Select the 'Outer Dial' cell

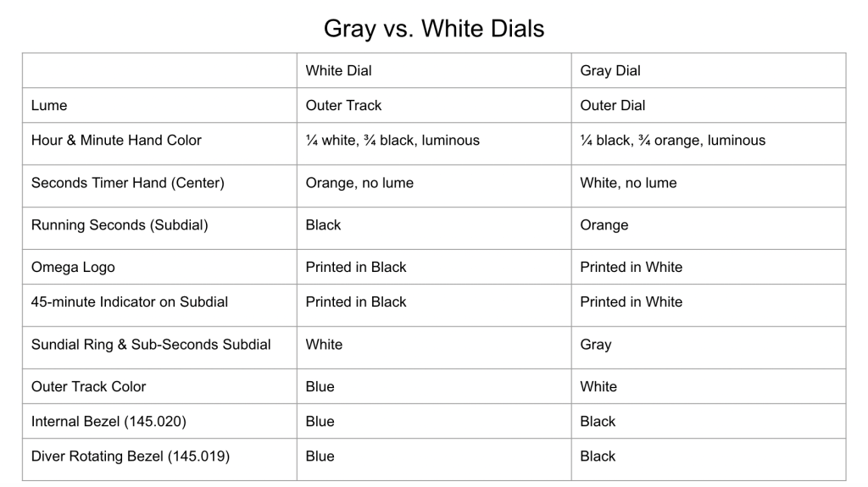(x=613, y=106)
